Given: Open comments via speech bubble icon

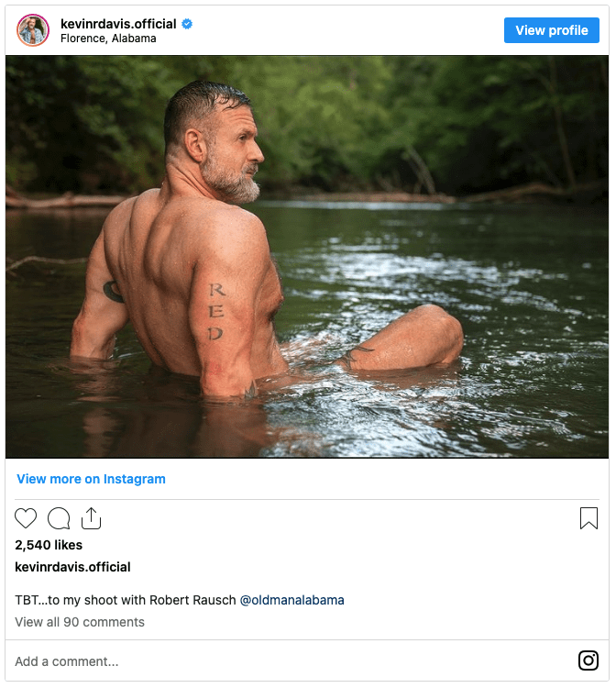Looking at the screenshot, I should [x=59, y=518].
